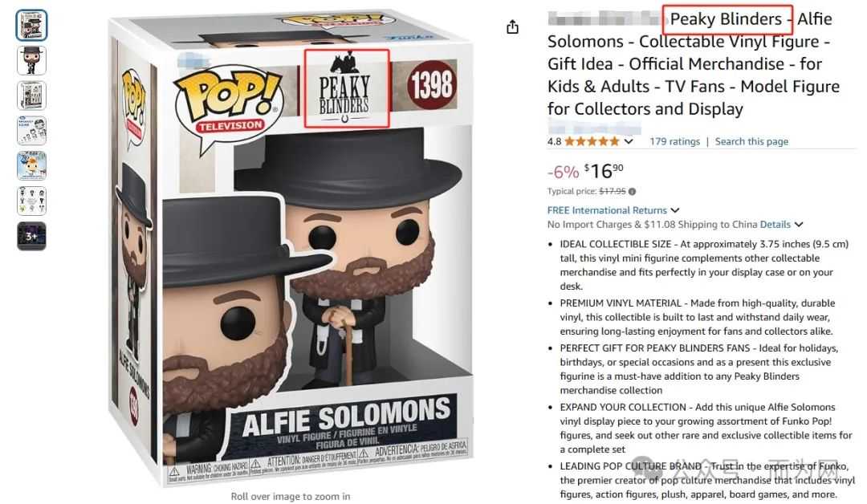The image size is (867, 504).
Task: Click the orange star rating icons
Action: (591, 141)
